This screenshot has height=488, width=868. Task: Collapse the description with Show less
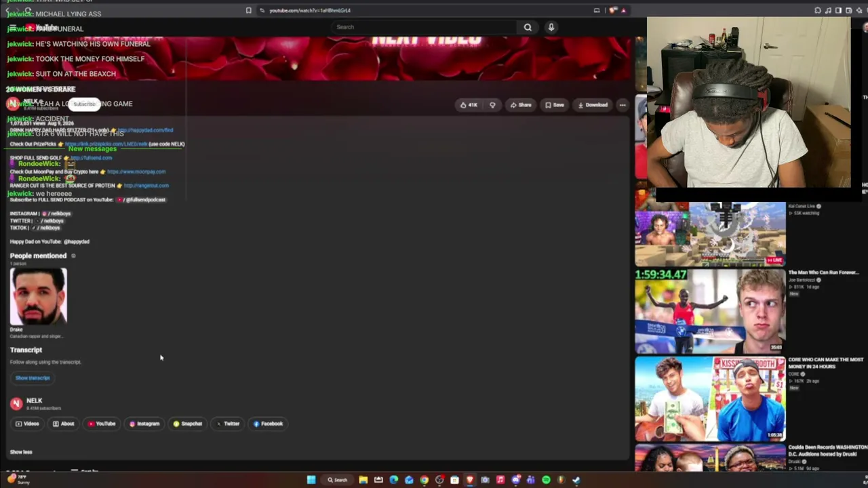(x=21, y=452)
